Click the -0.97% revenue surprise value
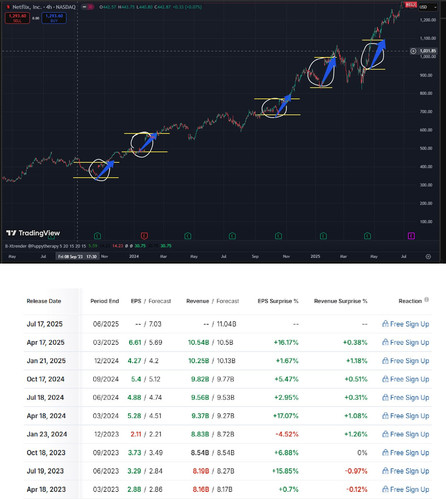The width and height of the screenshot is (446, 500). (x=356, y=471)
